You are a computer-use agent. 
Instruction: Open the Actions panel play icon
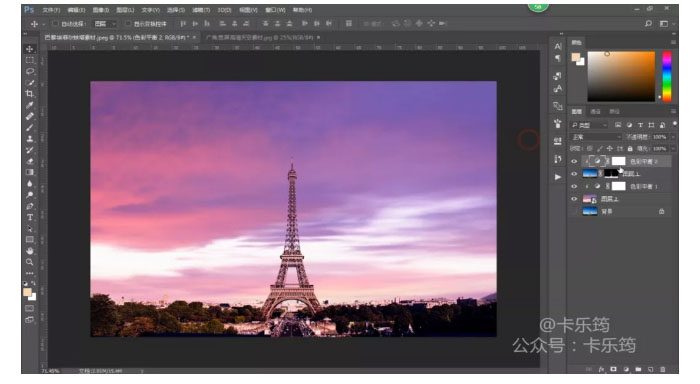(558, 177)
